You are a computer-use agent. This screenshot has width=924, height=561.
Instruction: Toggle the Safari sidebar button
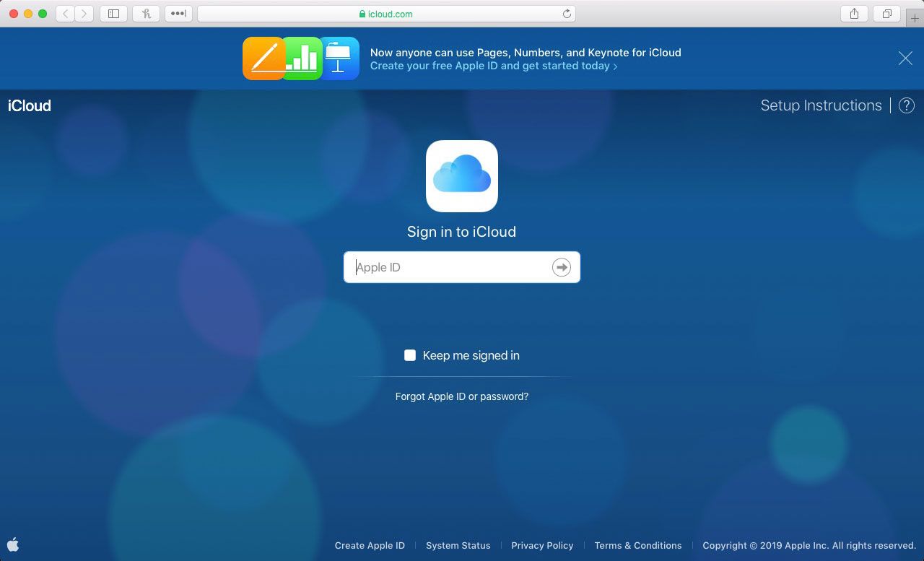[x=113, y=14]
